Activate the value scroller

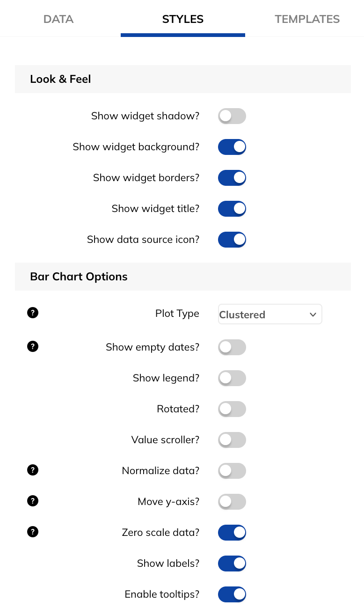tap(232, 439)
